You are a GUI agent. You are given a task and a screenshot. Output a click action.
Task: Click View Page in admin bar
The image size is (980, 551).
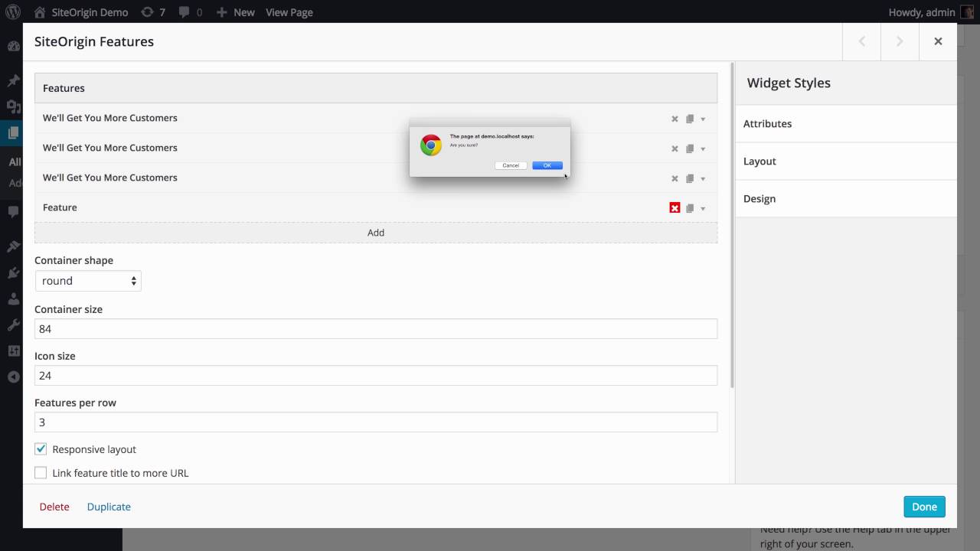289,12
